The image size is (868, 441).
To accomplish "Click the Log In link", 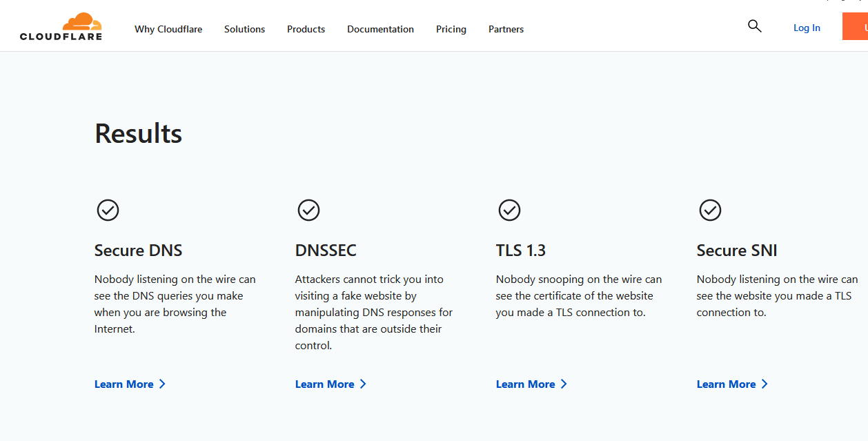I will tap(807, 28).
